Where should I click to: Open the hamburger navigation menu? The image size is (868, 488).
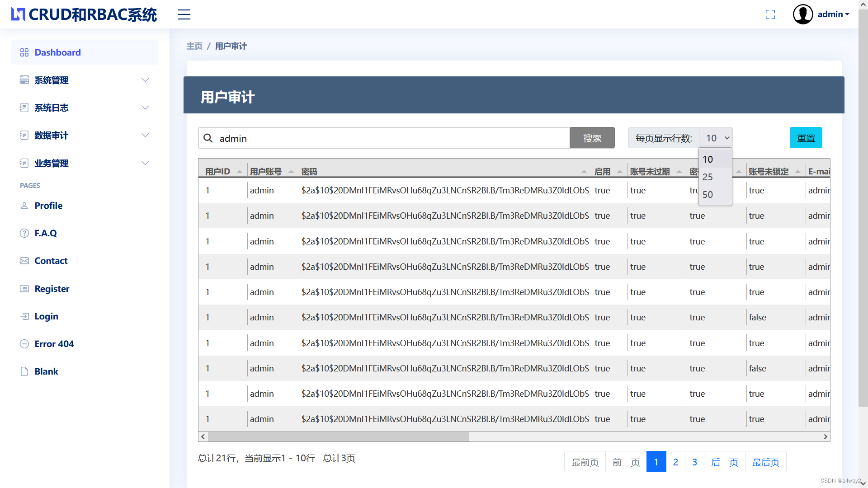point(184,14)
